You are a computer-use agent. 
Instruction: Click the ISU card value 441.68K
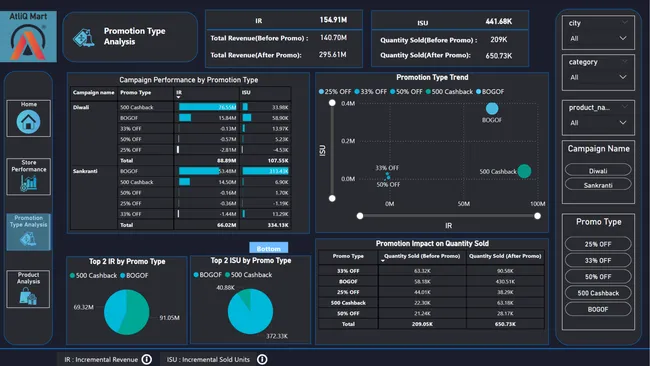(499, 21)
